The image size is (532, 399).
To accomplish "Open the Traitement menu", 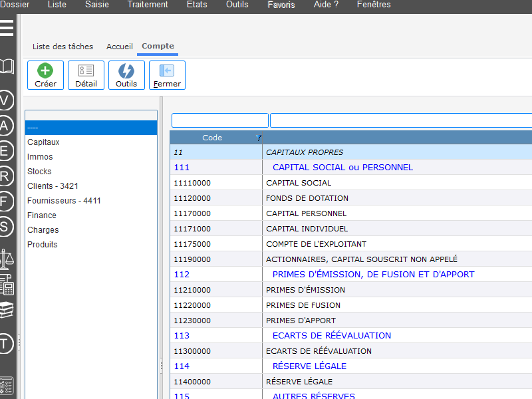I will 148,5.
